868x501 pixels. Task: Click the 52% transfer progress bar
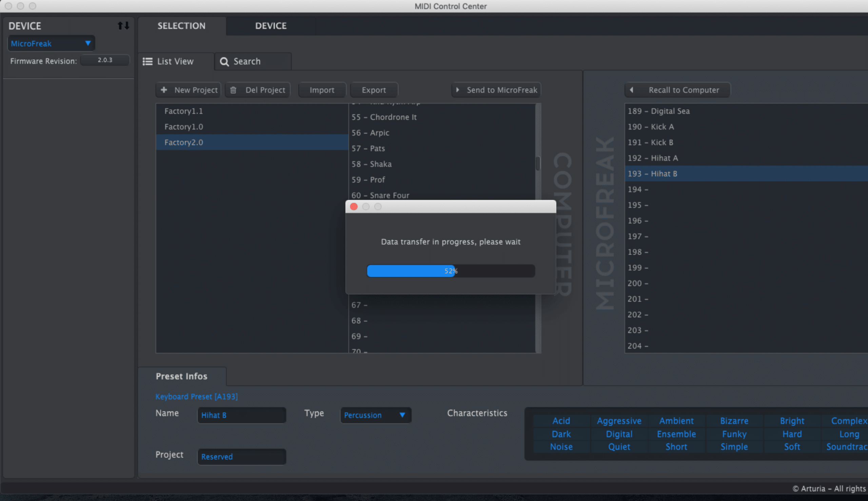pos(451,271)
